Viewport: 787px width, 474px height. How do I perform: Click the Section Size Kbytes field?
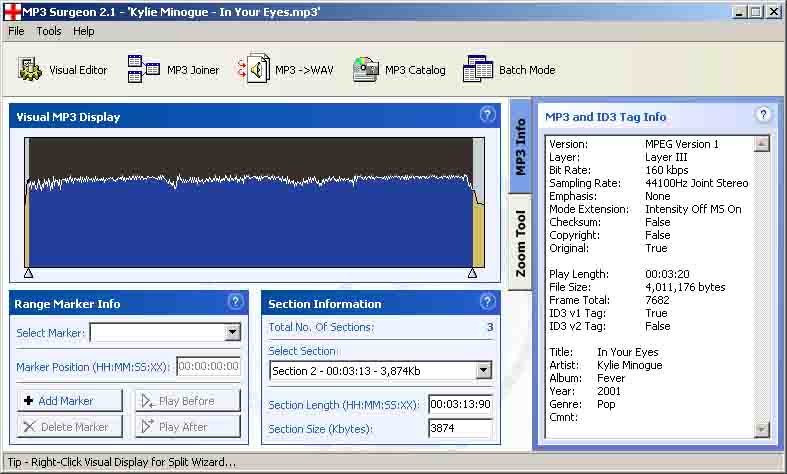pos(460,428)
